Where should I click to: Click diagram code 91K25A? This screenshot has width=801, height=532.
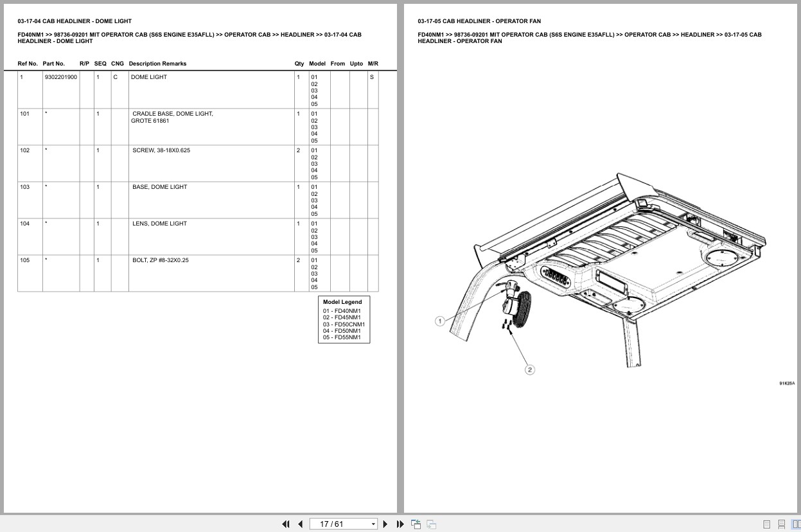(787, 384)
